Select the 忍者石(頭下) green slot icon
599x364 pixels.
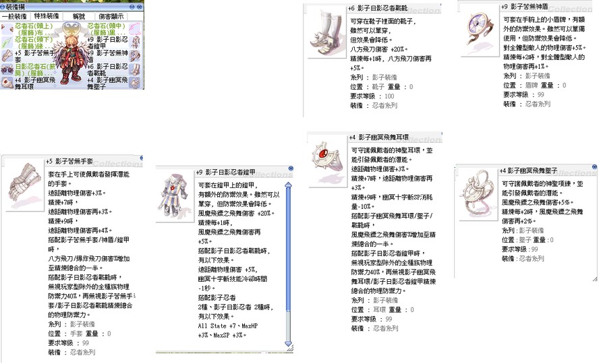click(x=6, y=42)
